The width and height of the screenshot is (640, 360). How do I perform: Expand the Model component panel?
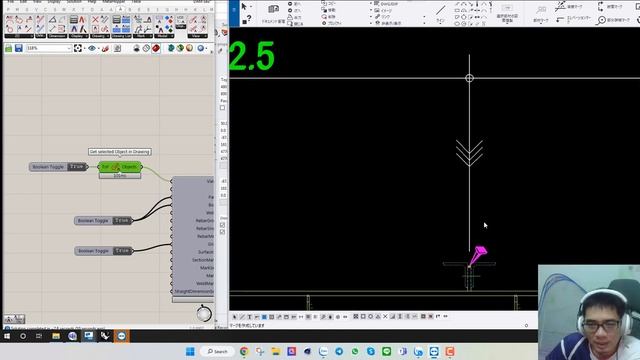164,36
